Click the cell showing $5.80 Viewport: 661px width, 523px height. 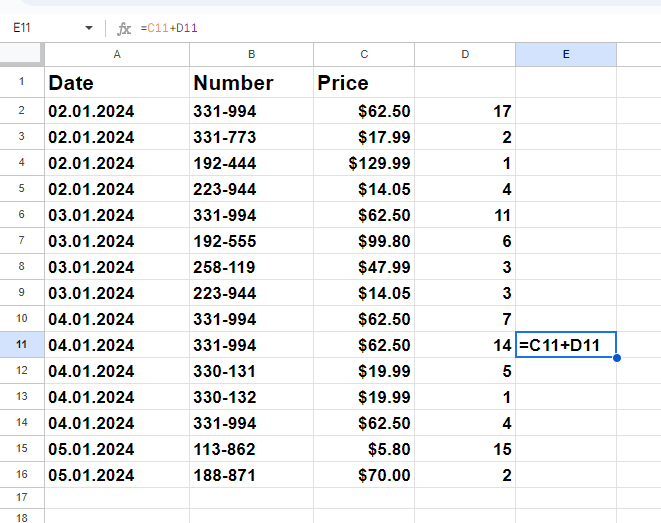364,449
